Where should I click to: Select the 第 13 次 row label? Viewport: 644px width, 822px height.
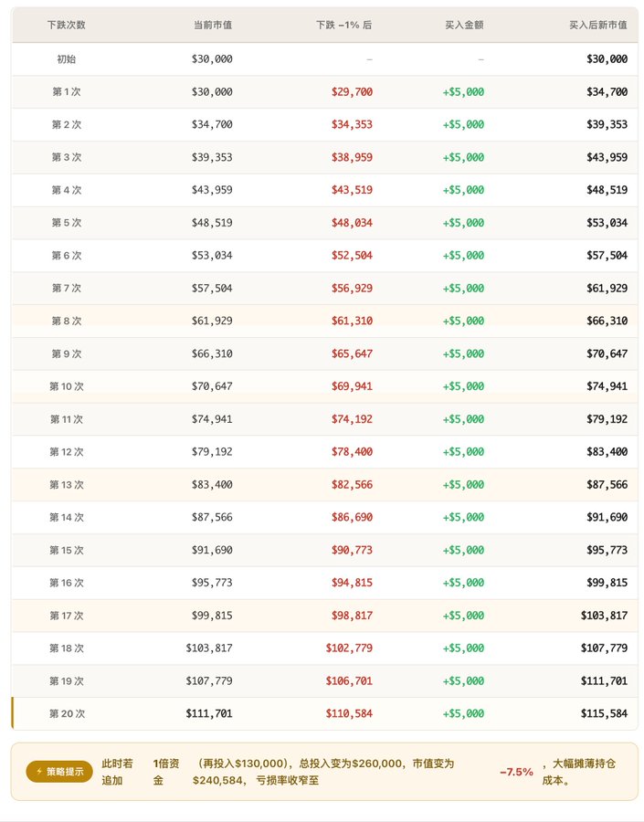coord(67,484)
